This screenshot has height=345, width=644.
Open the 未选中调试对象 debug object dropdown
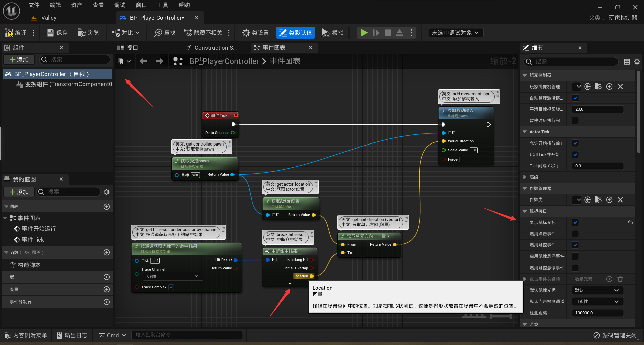(x=455, y=33)
